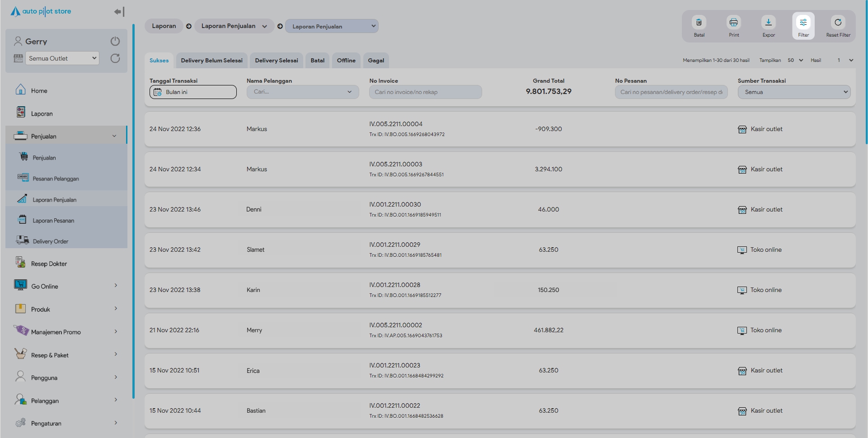Screen dimensions: 868x438
Task: Click the Export download icon
Action: pyautogui.click(x=768, y=23)
